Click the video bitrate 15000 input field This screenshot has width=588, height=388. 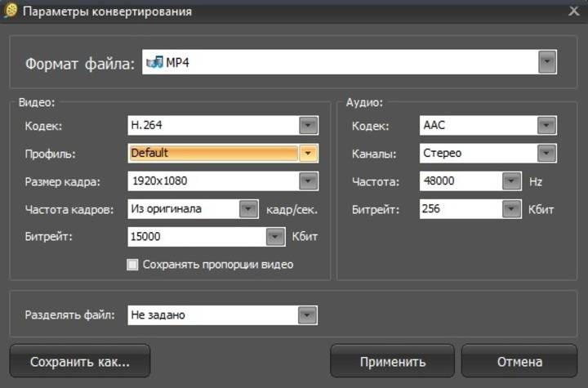(x=196, y=237)
